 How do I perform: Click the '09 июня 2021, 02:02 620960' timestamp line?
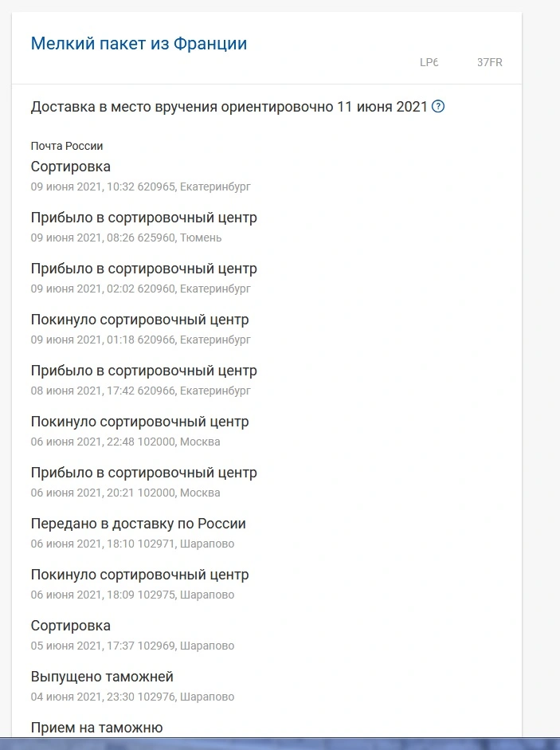pos(141,289)
